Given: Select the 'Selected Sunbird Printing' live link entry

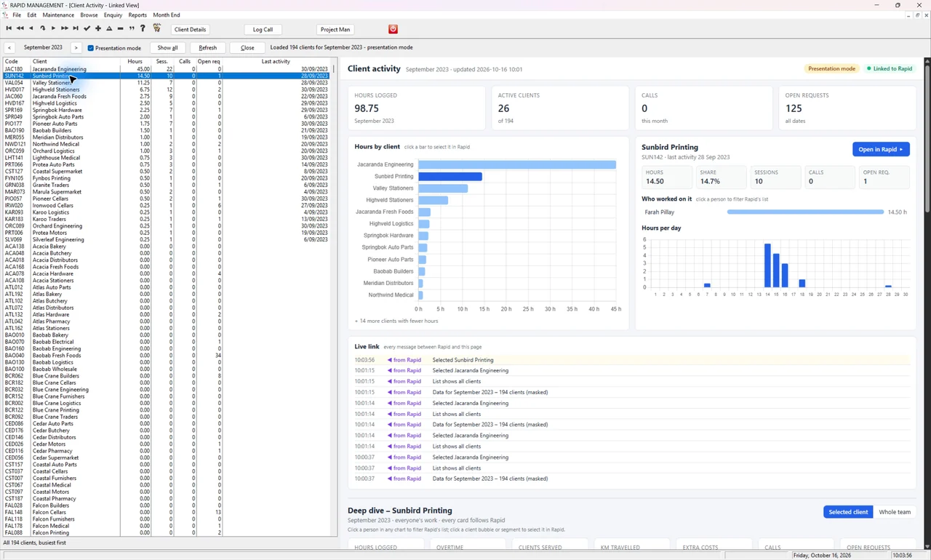Looking at the screenshot, I should pyautogui.click(x=631, y=360).
